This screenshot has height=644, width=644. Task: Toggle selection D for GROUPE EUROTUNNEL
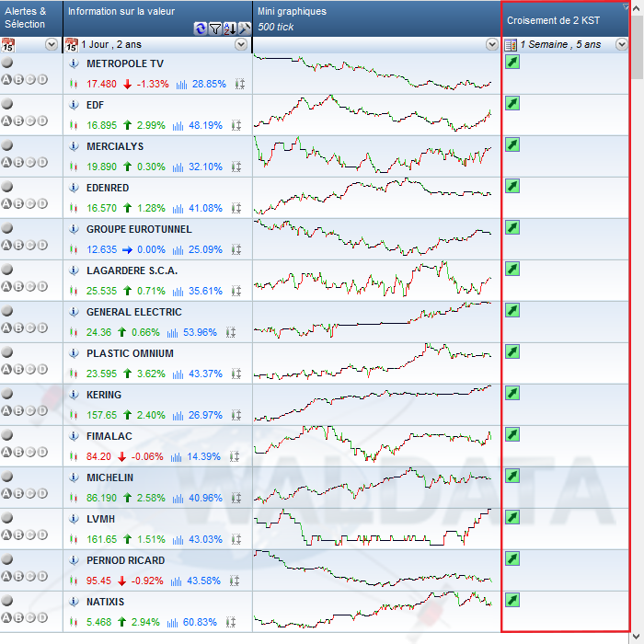point(42,245)
